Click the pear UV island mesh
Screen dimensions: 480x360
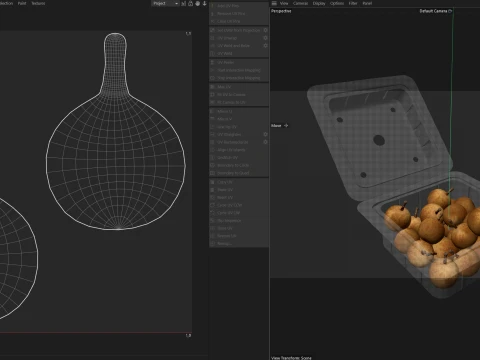coord(115,131)
